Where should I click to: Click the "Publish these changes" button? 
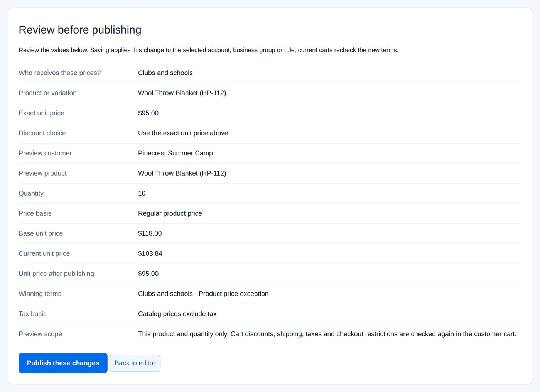[x=63, y=363]
